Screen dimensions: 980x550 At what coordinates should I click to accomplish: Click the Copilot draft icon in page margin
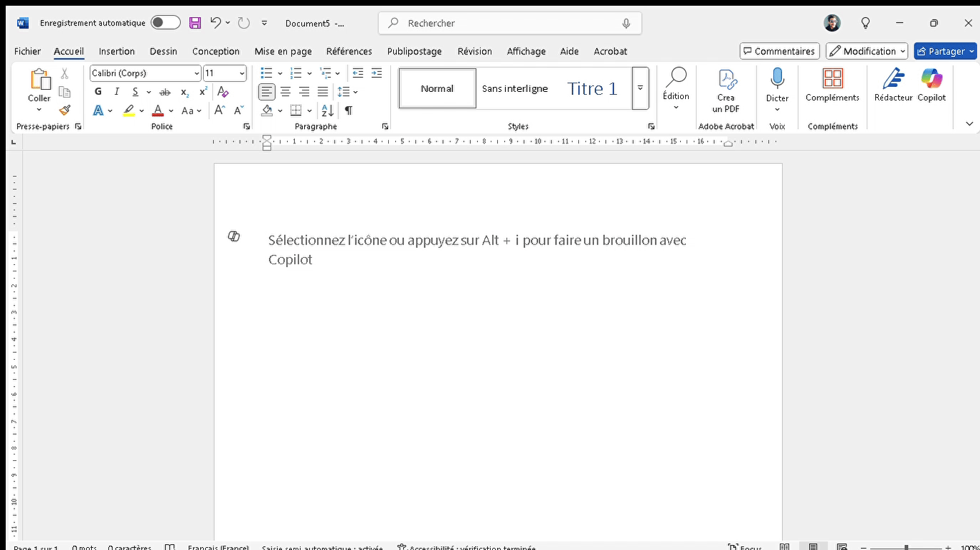[234, 237]
